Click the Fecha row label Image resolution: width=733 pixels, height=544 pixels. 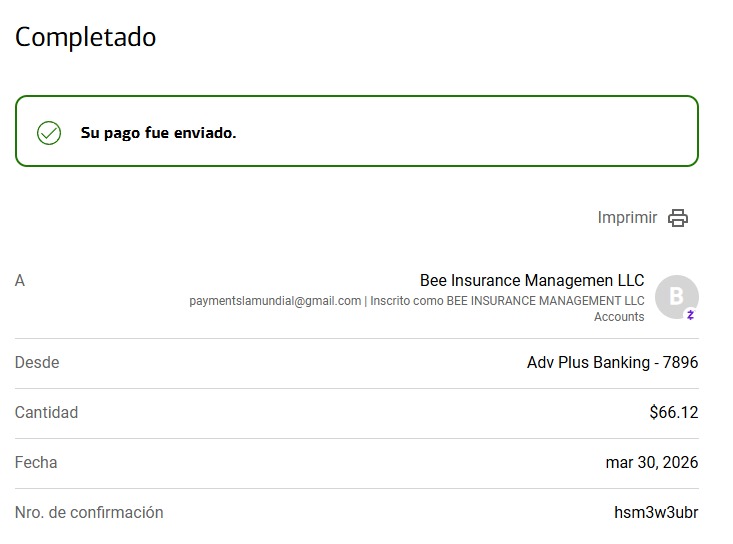point(36,463)
